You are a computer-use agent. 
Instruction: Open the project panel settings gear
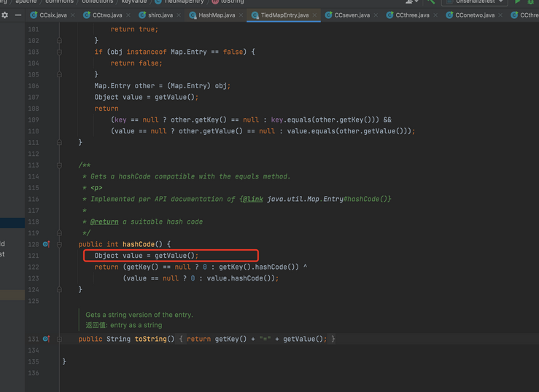click(x=5, y=15)
